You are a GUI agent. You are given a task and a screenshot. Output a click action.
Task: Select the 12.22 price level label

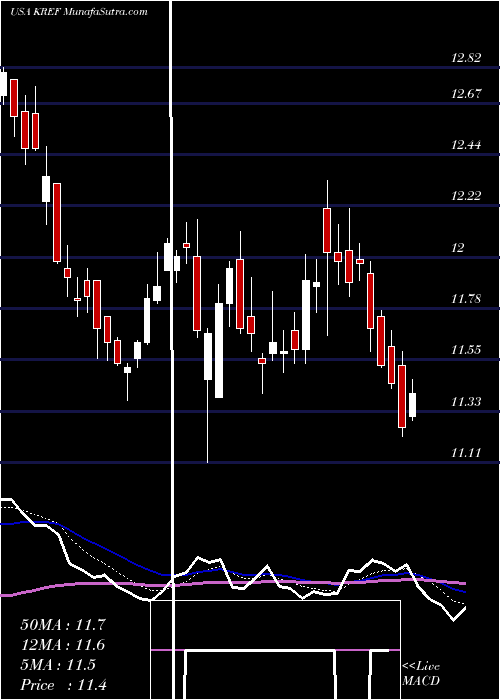(466, 196)
